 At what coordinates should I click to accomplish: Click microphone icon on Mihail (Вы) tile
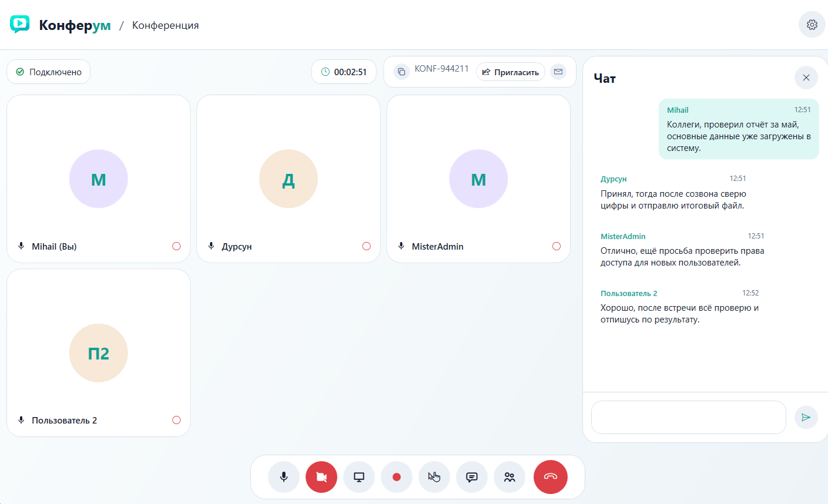(x=21, y=246)
